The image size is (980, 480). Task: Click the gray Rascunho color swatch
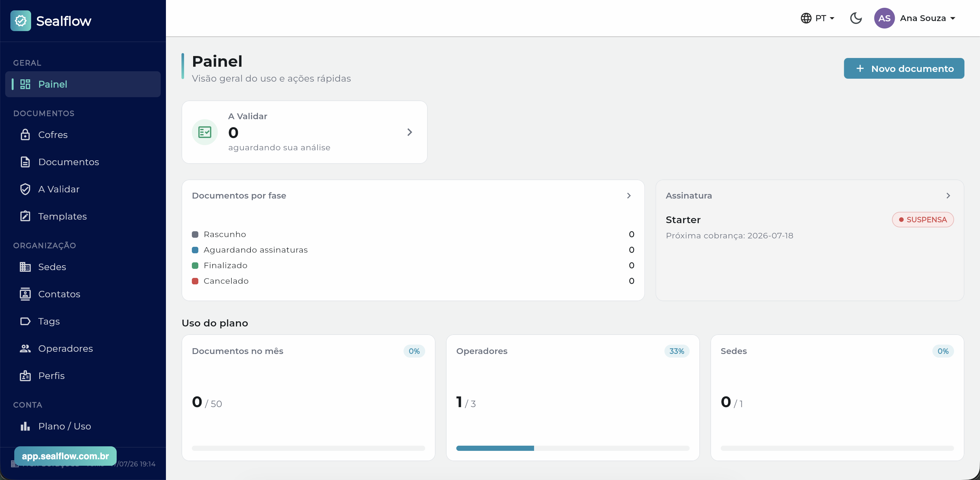pyautogui.click(x=195, y=234)
